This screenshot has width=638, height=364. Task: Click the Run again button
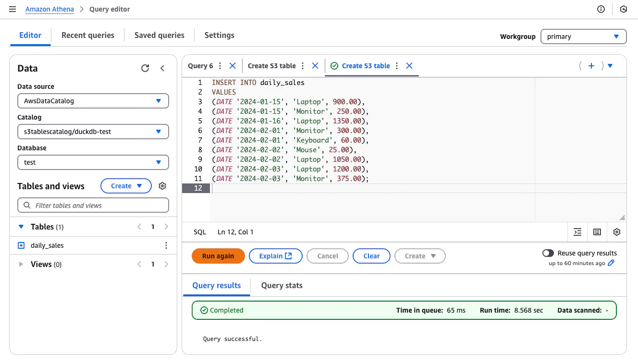click(x=218, y=256)
